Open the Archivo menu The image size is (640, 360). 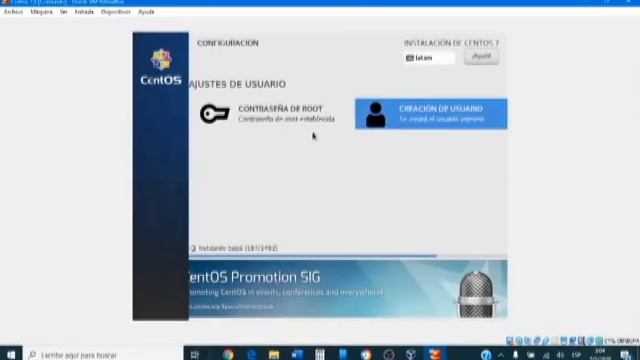[13, 12]
